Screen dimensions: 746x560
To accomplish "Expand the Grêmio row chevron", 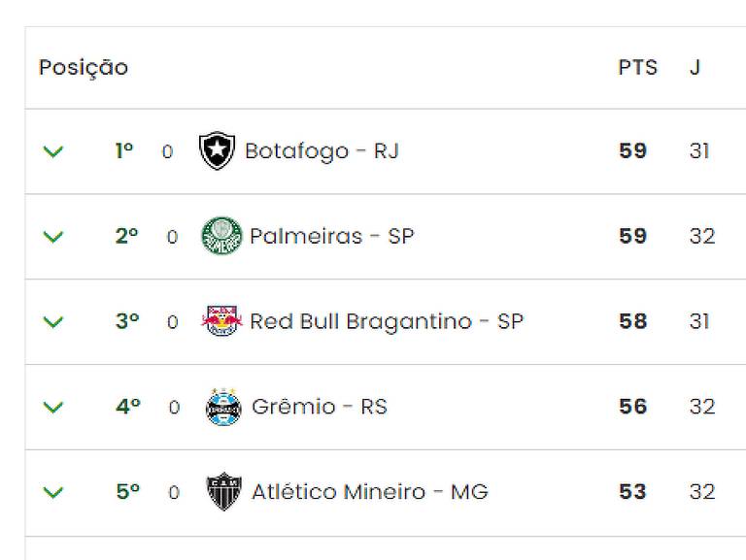I will pos(53,407).
